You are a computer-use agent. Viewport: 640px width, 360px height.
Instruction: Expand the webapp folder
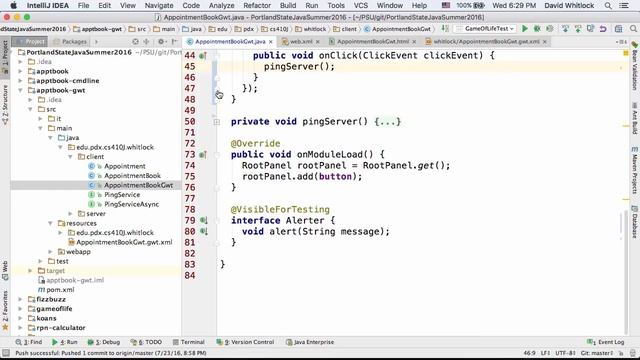click(50, 252)
